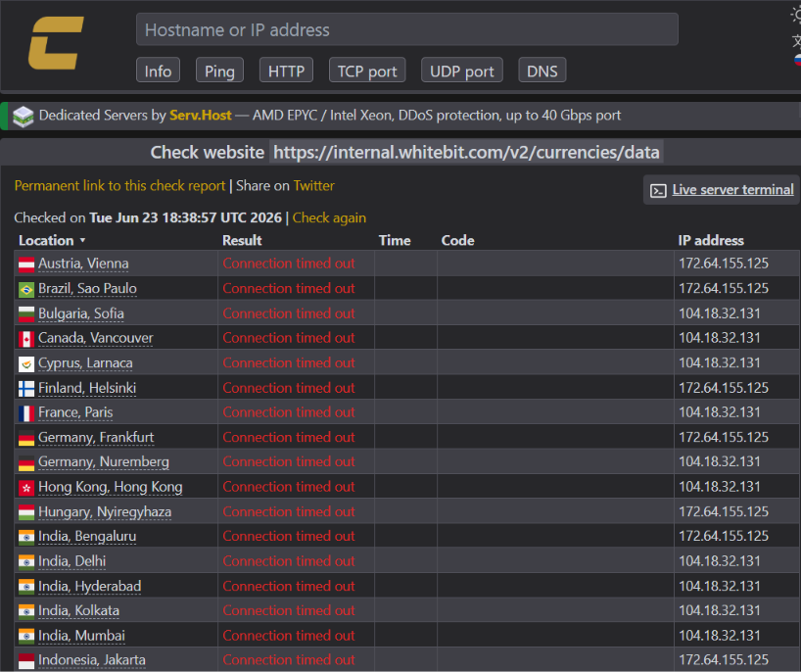Click the Bulgaria flag icon
The image size is (801, 672).
[26, 313]
